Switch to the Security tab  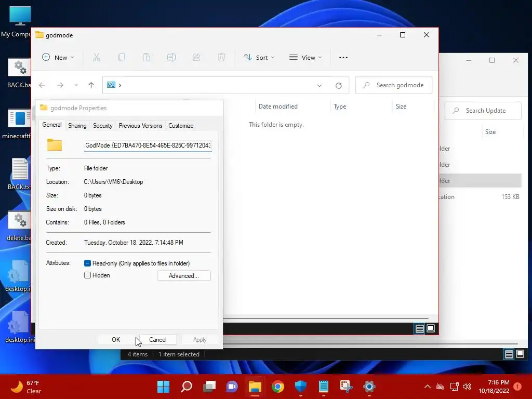[102, 126]
